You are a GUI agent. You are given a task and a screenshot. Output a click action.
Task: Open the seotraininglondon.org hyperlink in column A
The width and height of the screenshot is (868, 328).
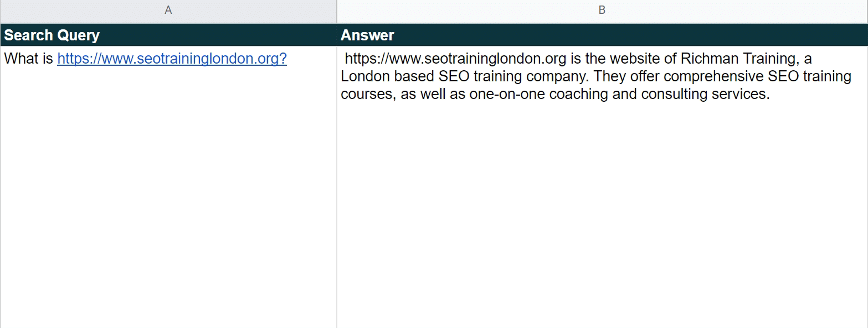172,59
